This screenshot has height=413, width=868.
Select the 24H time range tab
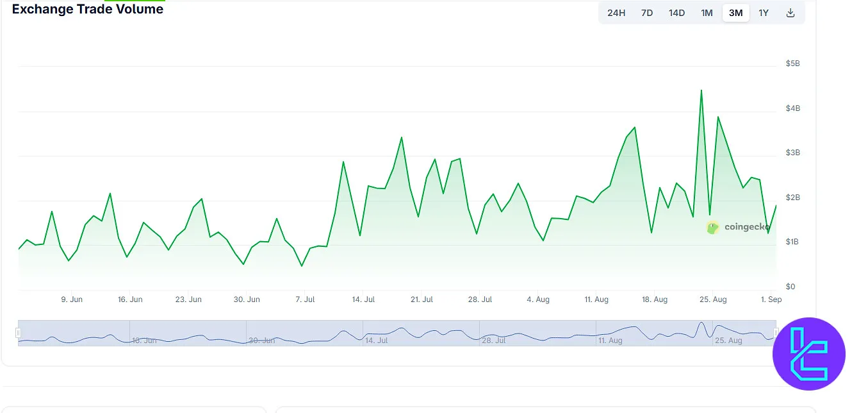(616, 13)
